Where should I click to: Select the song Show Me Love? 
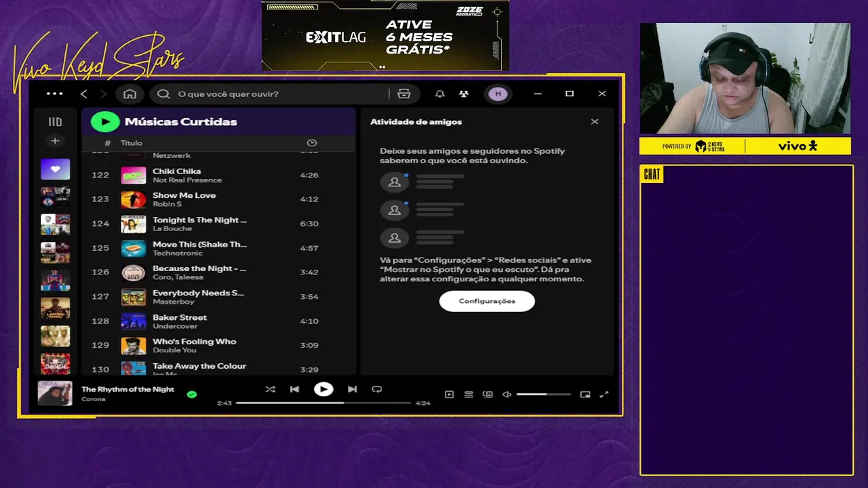[x=184, y=195]
